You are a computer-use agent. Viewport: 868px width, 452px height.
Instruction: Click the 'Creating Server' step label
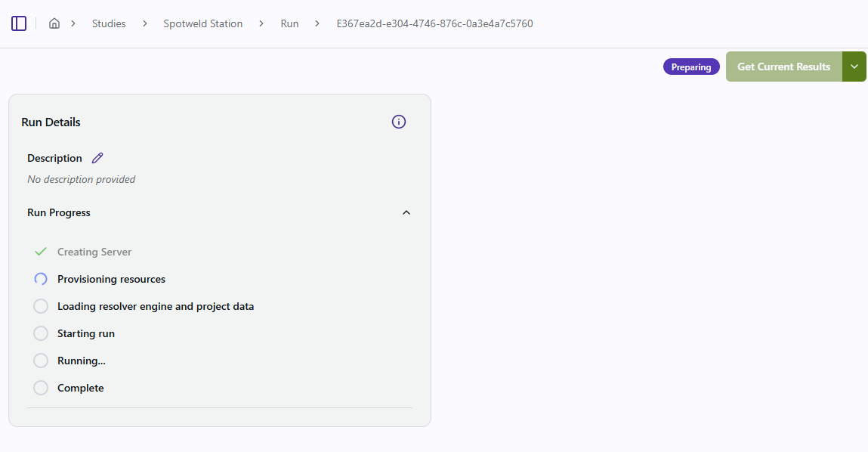(94, 252)
